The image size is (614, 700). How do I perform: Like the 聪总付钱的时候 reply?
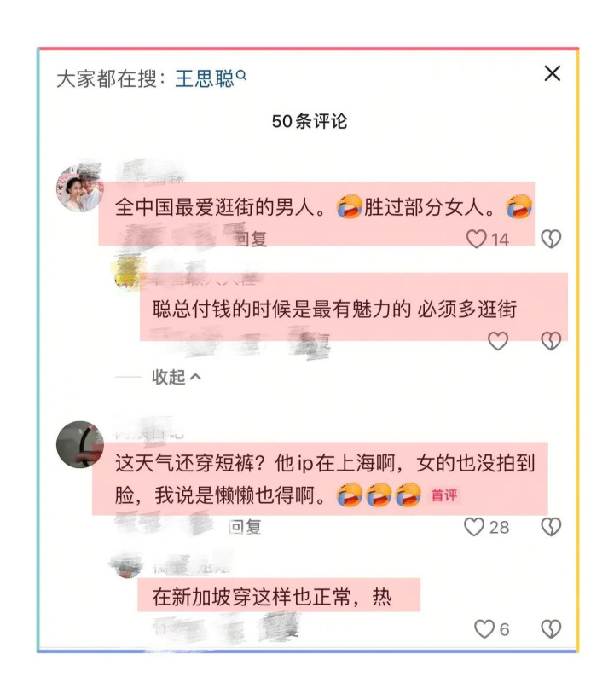pos(497,341)
